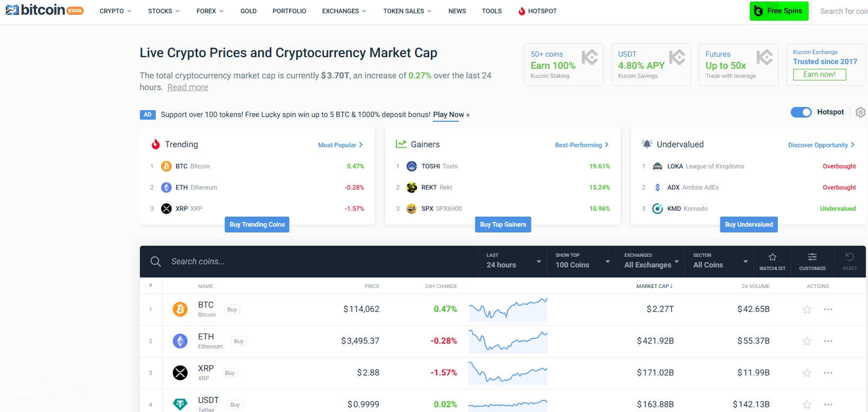The height and width of the screenshot is (412, 868).
Task: Click the Buy Trending Coins button
Action: (x=257, y=225)
